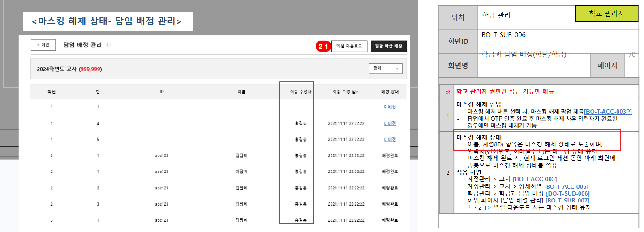
Task: Open 미배정 link for grade 1 class 5
Action: pos(390,139)
